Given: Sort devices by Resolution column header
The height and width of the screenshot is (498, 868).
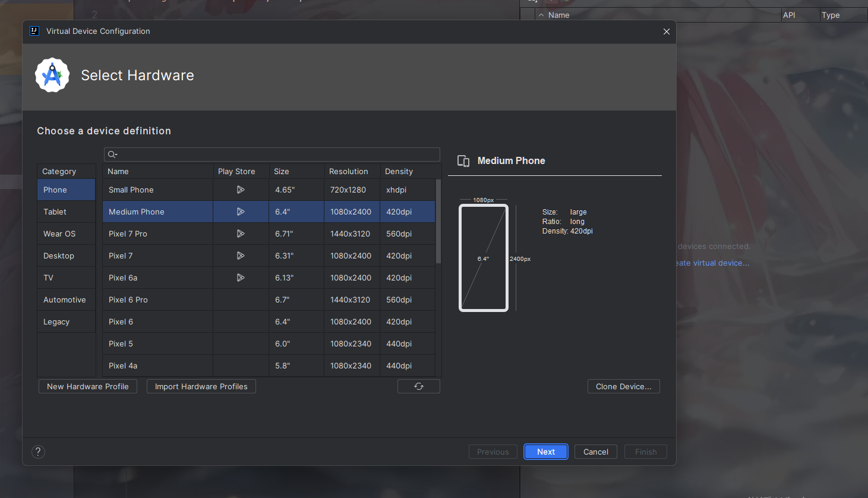Looking at the screenshot, I should (352, 171).
